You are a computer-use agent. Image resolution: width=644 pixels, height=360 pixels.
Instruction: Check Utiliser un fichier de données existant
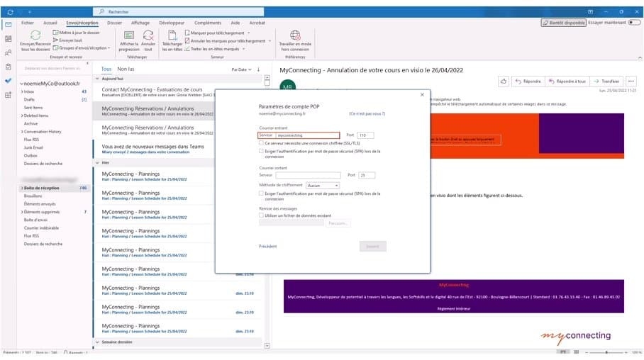click(261, 215)
